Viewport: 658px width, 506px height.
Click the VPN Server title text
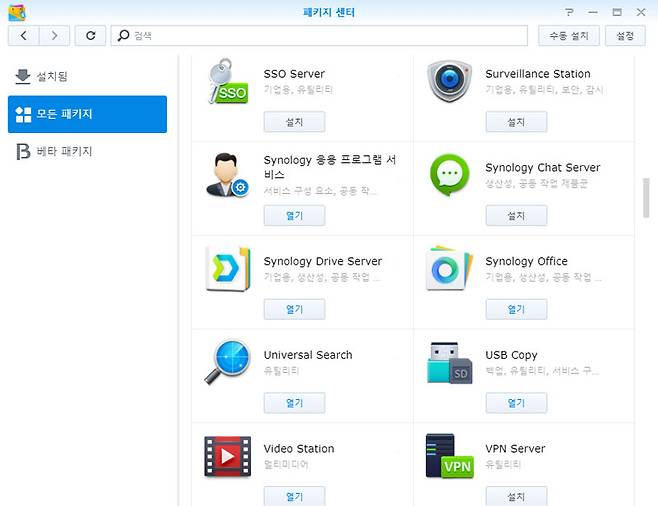click(515, 449)
